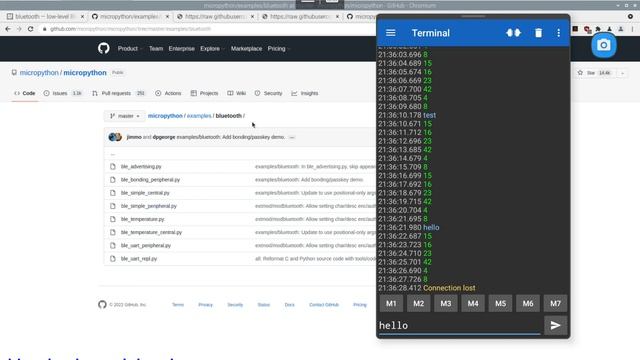Click Docs in the GitHub footer

click(x=289, y=304)
